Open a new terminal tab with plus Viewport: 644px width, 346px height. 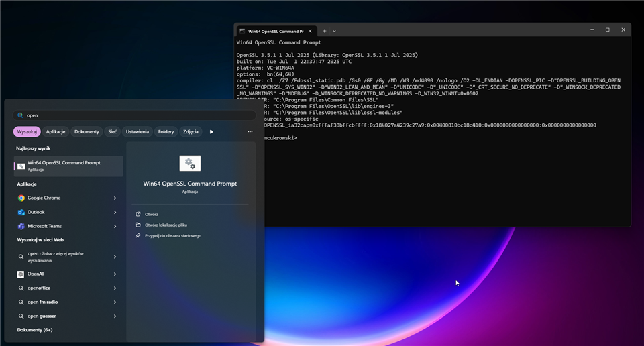(325, 32)
